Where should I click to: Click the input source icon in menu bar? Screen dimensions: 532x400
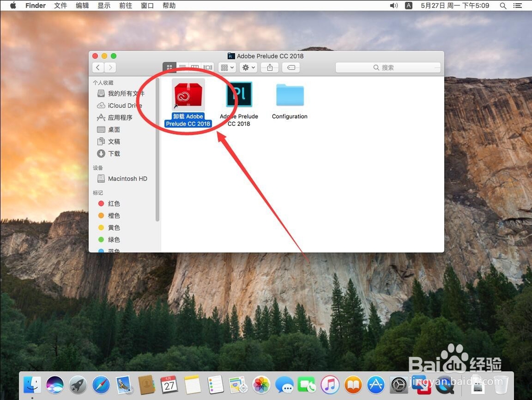click(x=409, y=5)
